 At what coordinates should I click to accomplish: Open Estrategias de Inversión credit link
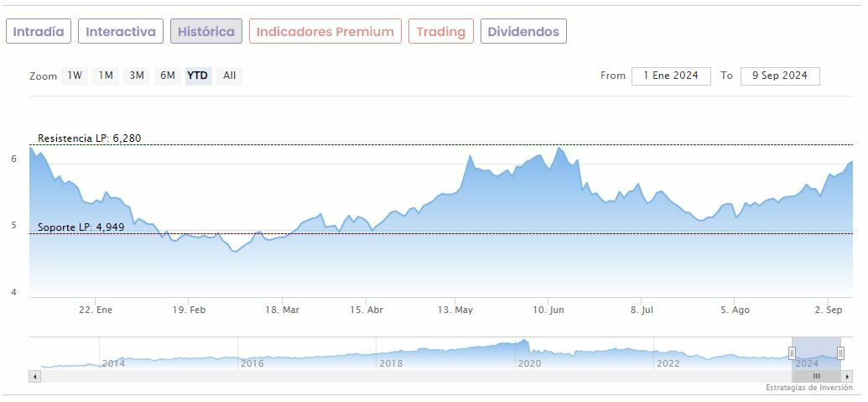coord(808,388)
